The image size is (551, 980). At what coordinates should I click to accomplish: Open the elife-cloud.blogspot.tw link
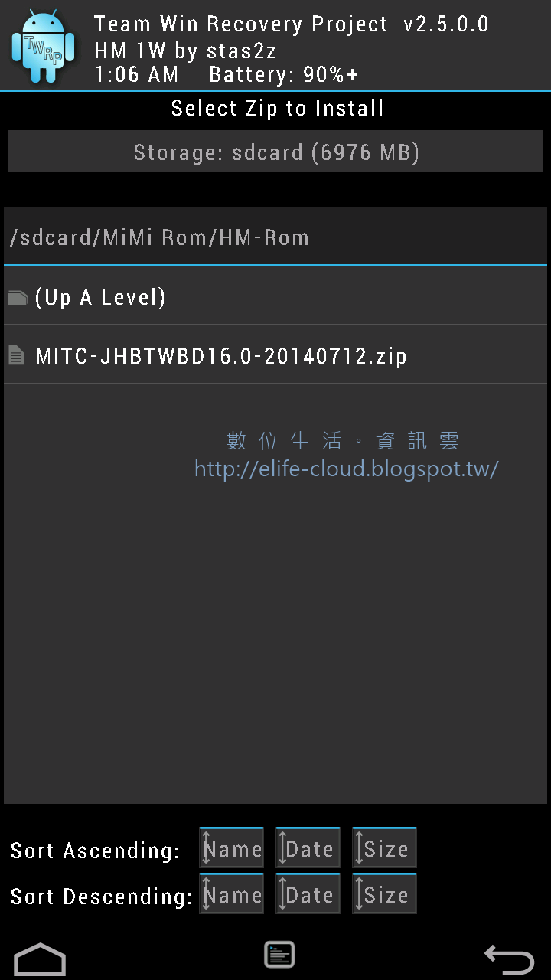coord(347,469)
